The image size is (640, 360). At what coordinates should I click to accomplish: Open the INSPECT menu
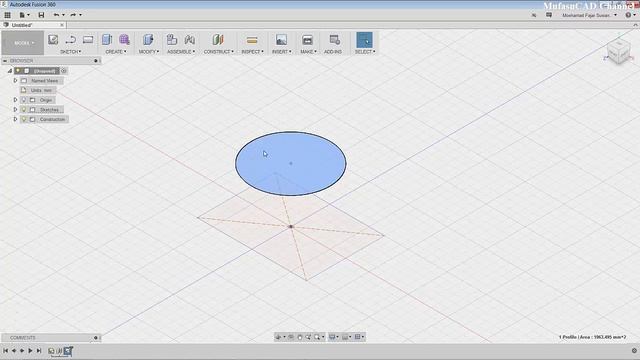(x=252, y=52)
